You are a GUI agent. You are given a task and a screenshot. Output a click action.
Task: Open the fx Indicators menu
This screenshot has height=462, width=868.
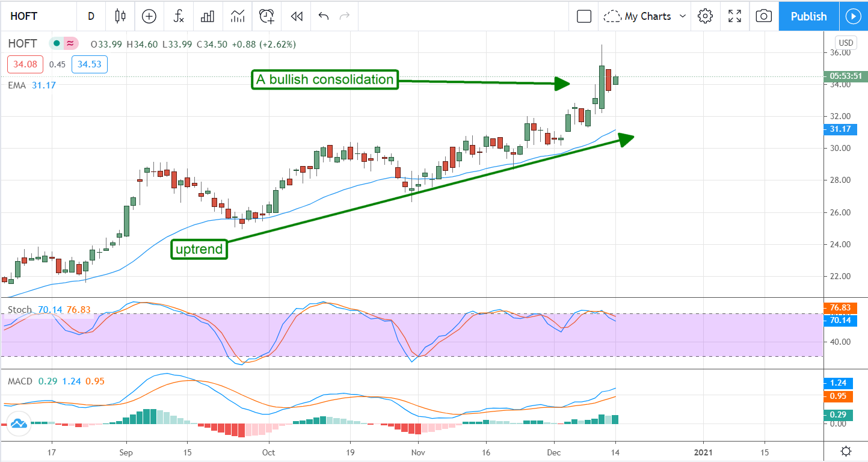pos(179,16)
